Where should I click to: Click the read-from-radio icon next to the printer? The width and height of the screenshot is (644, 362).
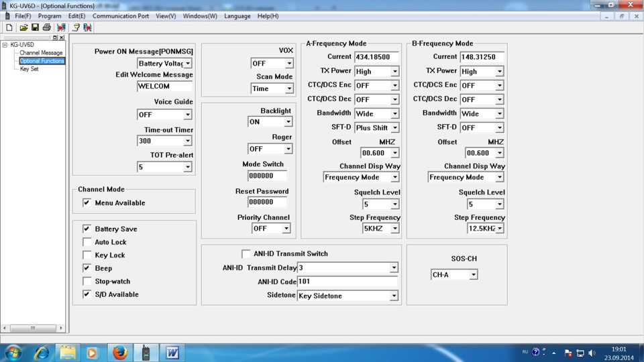(61, 27)
